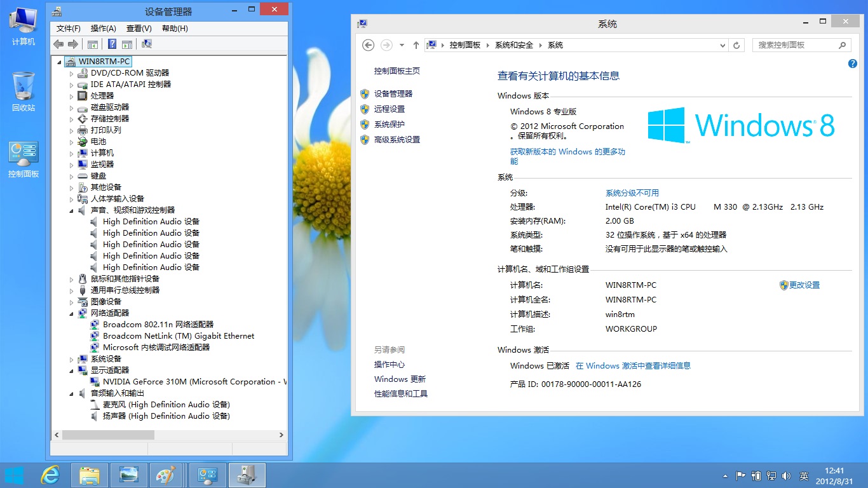The image size is (868, 488).
Task: Open Help via blue question-mark toolbar icon
Action: click(112, 44)
